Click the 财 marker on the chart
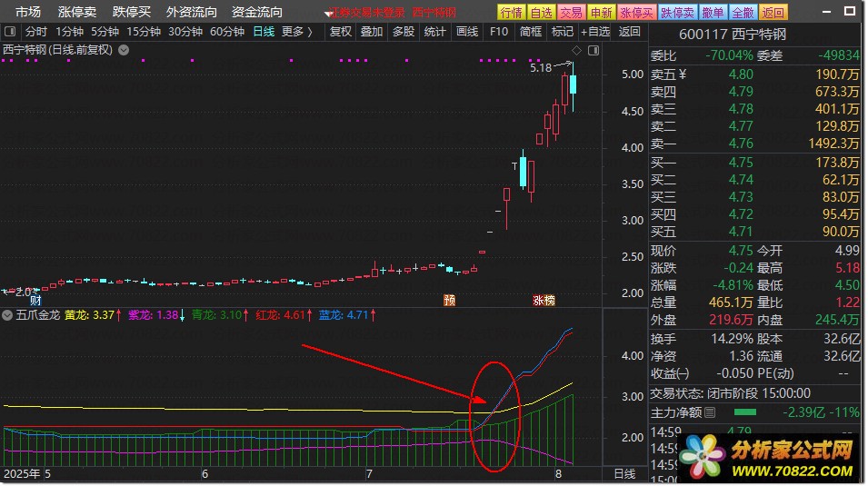Image resolution: width=868 pixels, height=486 pixels. [35, 301]
